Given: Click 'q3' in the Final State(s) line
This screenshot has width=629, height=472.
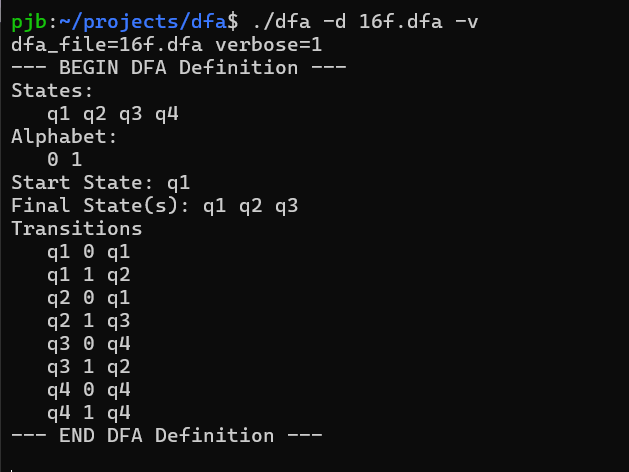Looking at the screenshot, I should tap(286, 207).
